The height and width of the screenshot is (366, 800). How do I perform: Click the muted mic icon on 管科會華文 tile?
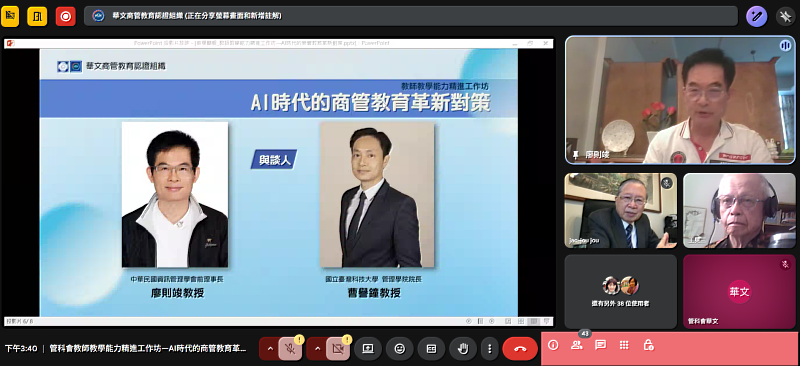point(785,264)
